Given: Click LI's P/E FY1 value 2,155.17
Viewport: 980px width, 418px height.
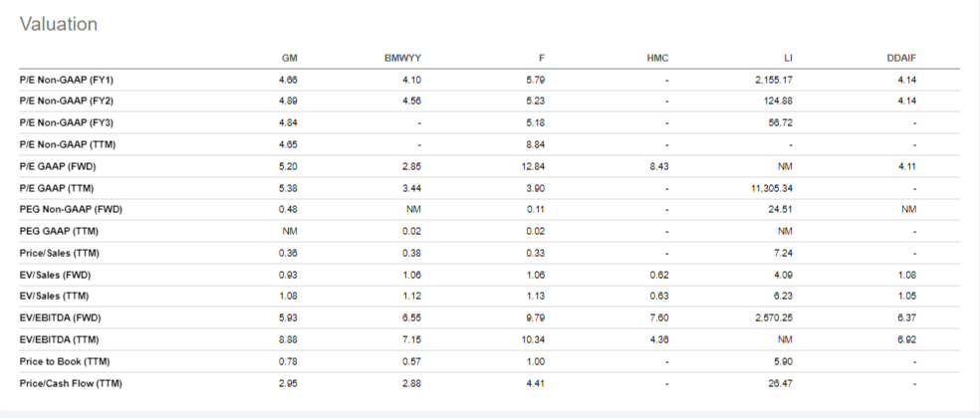Looking at the screenshot, I should point(773,80).
